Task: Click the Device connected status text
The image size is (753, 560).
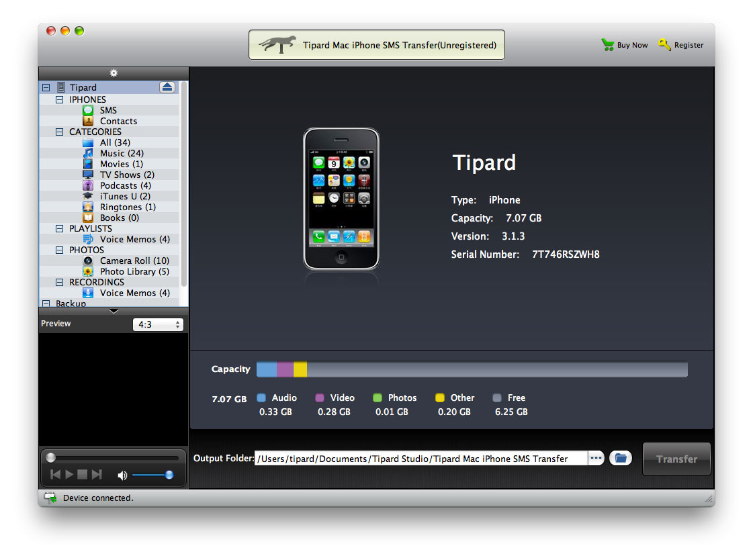Action: pos(98,498)
